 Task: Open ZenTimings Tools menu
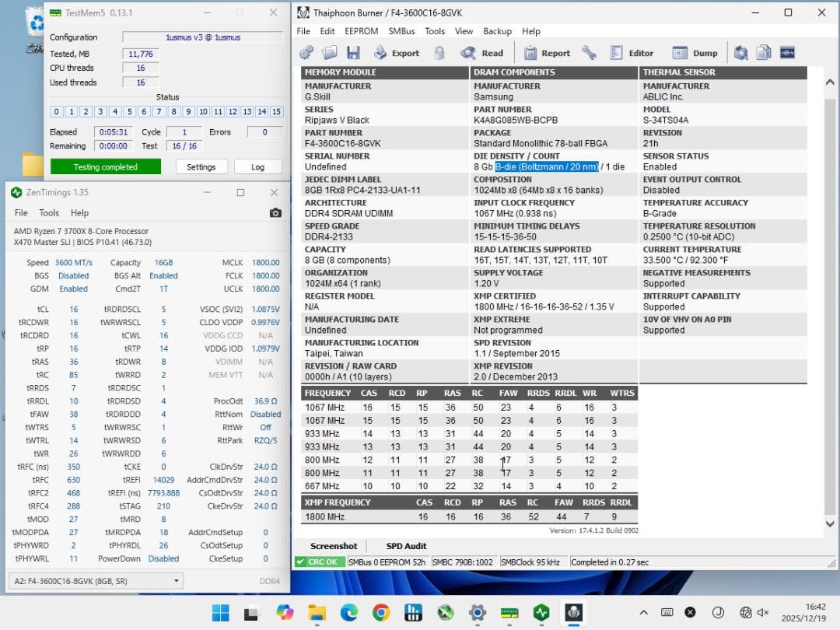pyautogui.click(x=49, y=212)
